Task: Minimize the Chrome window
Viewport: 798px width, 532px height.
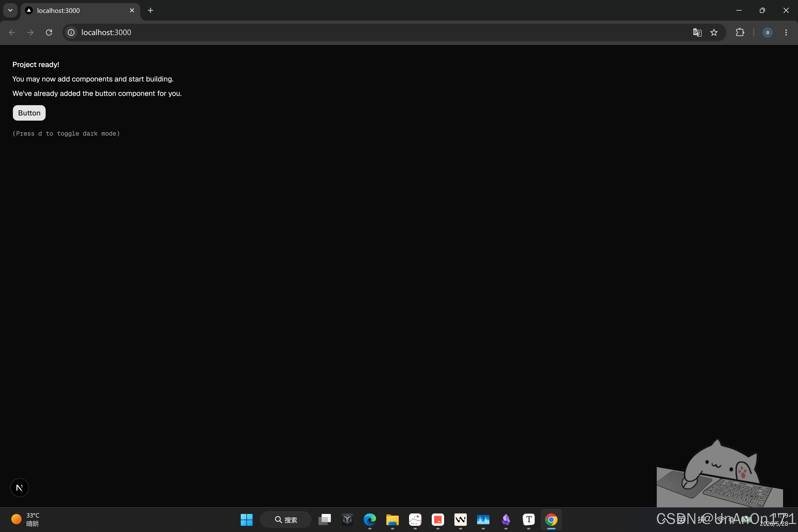Action: pos(739,10)
